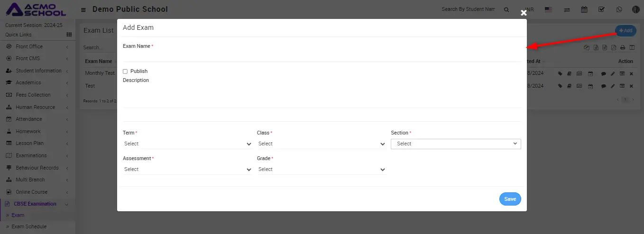
Task: Click the print icon above exam table
Action: pyautogui.click(x=623, y=47)
